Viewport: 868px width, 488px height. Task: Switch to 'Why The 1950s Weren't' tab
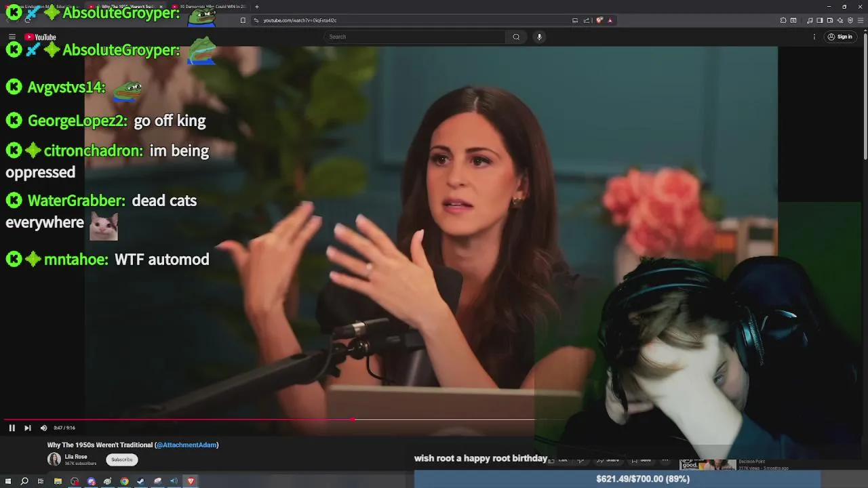pyautogui.click(x=127, y=7)
